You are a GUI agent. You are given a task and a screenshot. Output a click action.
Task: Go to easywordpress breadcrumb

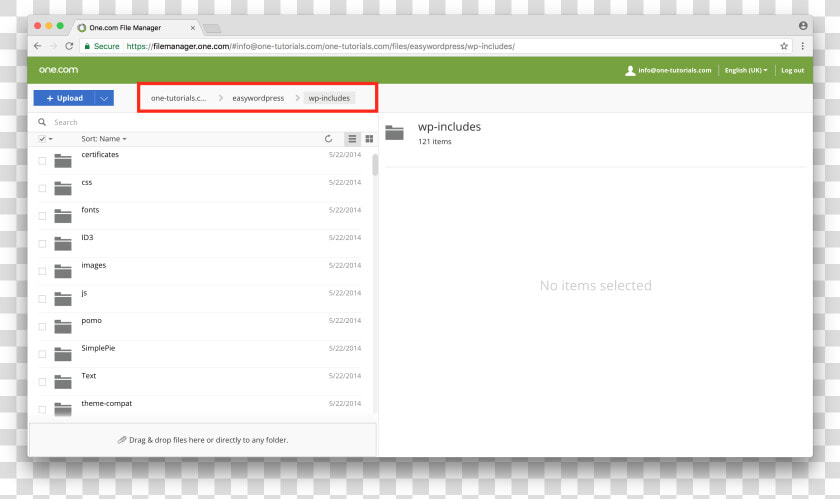pos(258,98)
